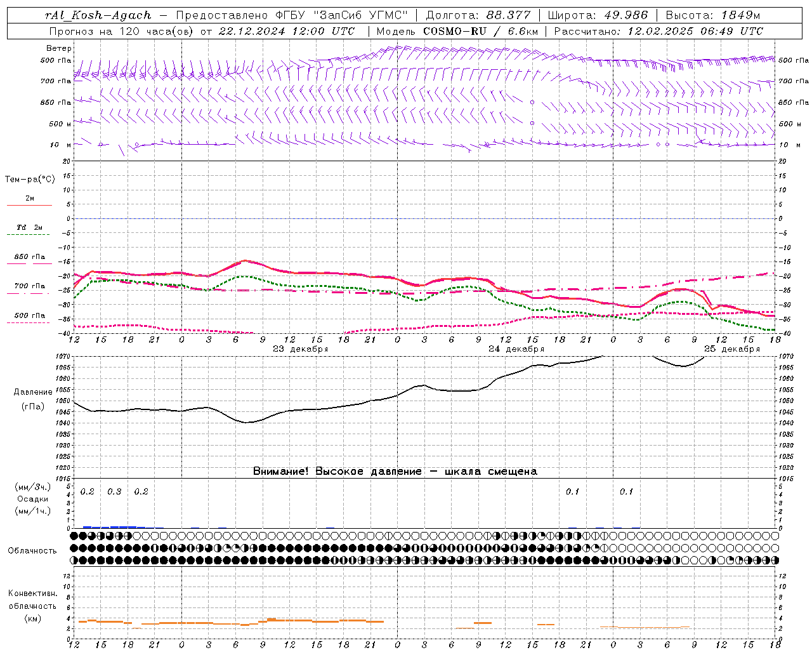Click the "500 гПа" temperature legend label
This screenshot has height=650, width=812.
click(x=30, y=315)
